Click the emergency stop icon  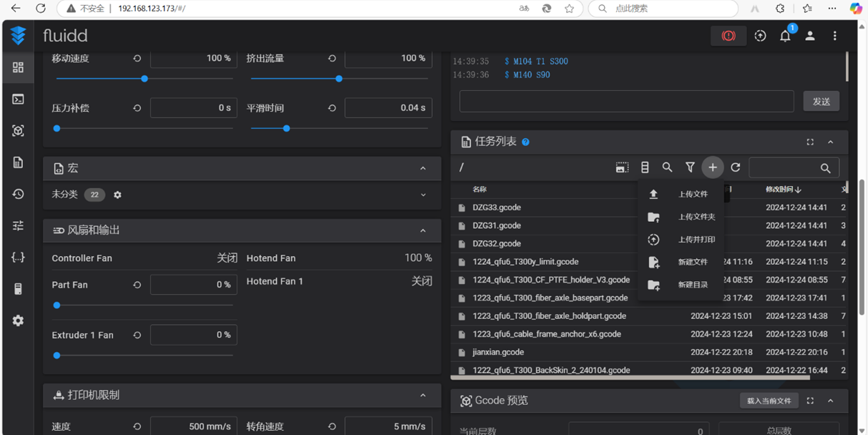728,36
